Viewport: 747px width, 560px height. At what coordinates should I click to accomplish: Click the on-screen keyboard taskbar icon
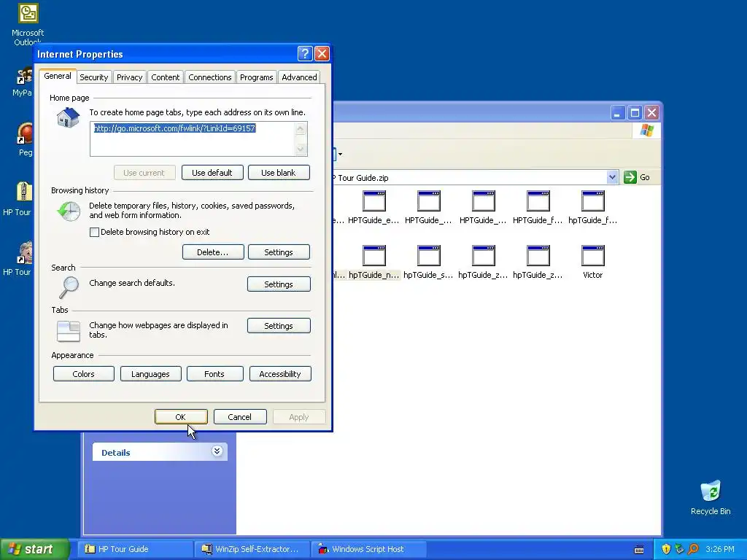coord(639,550)
